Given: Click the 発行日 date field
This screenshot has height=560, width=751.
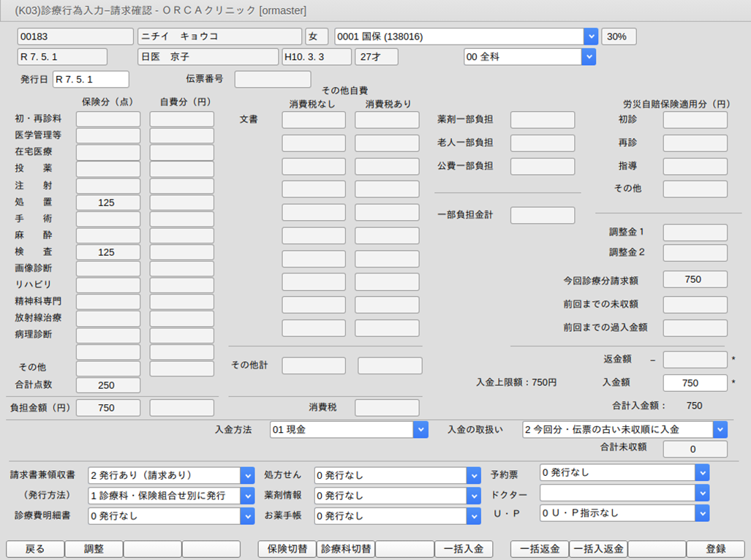Looking at the screenshot, I should tap(91, 79).
